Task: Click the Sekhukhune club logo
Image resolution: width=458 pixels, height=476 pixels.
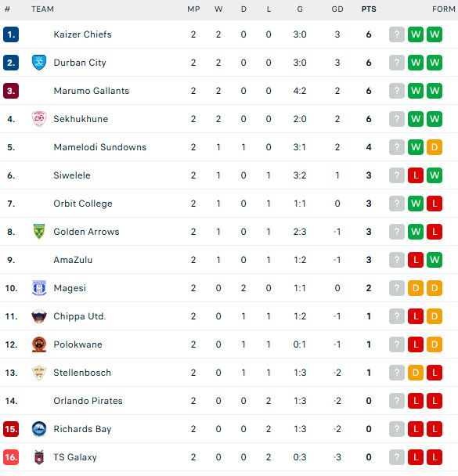Action: [x=39, y=119]
